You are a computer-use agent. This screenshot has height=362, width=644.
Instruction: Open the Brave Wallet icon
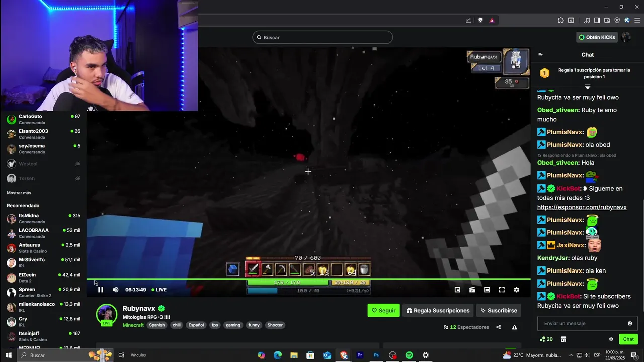pos(607,20)
